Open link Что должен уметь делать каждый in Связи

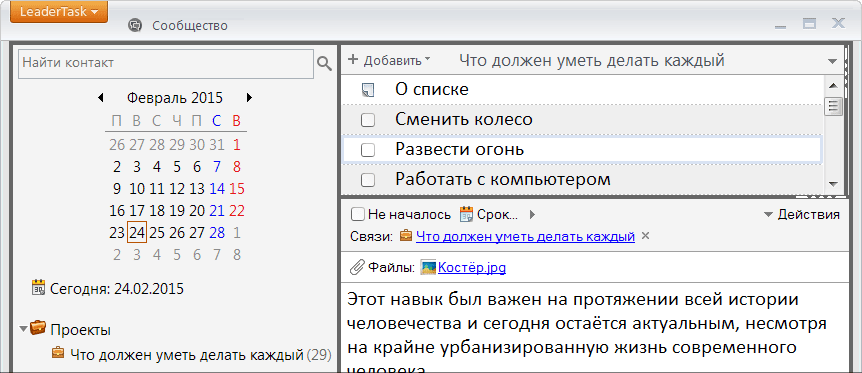(526, 237)
